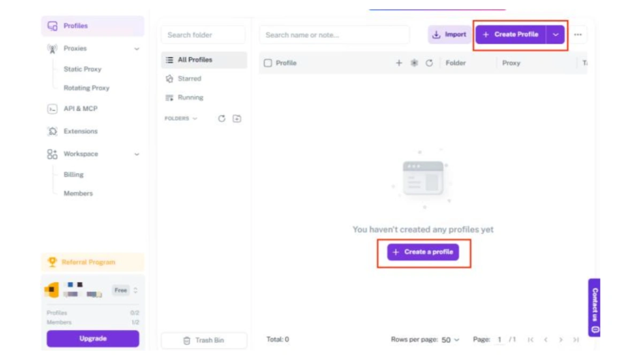This screenshot has width=642, height=364.
Task: Tick the select-all Profile checkbox
Action: (268, 63)
